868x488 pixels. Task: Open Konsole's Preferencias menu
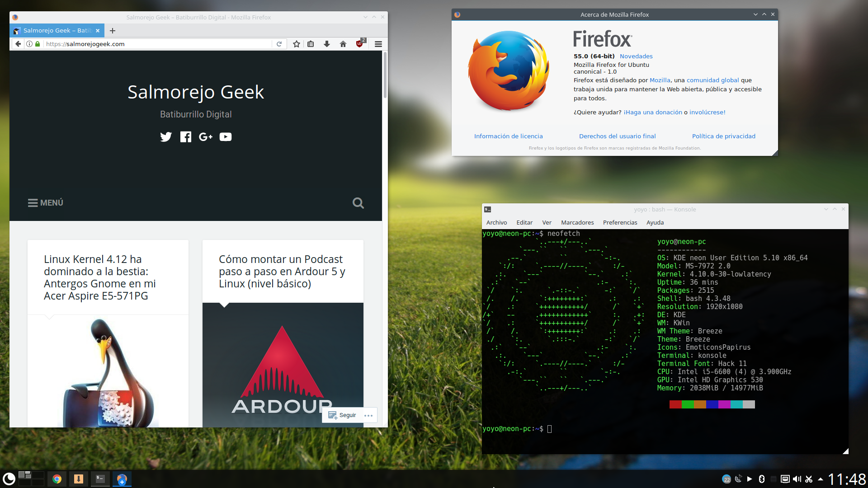click(x=620, y=222)
